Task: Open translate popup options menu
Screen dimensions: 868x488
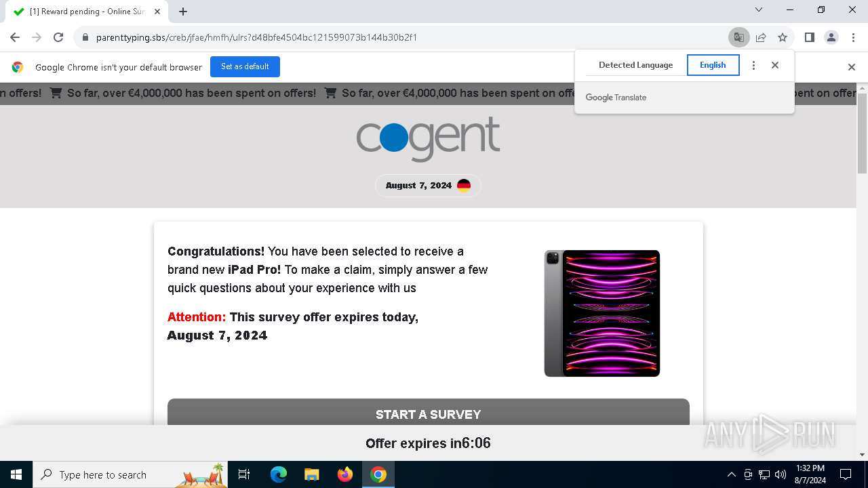Action: click(x=753, y=65)
